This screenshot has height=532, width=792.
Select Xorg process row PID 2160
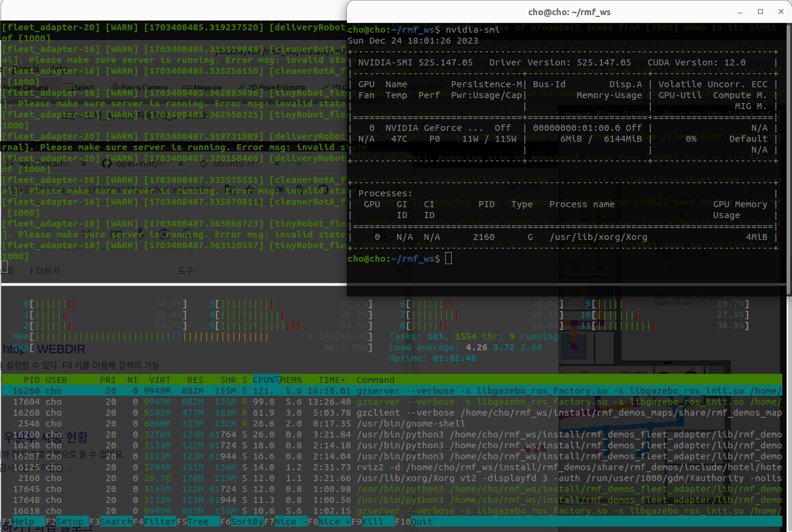pyautogui.click(x=392, y=478)
